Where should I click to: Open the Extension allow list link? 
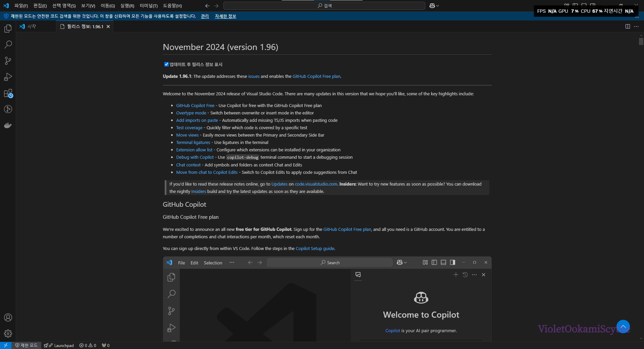pyautogui.click(x=194, y=150)
